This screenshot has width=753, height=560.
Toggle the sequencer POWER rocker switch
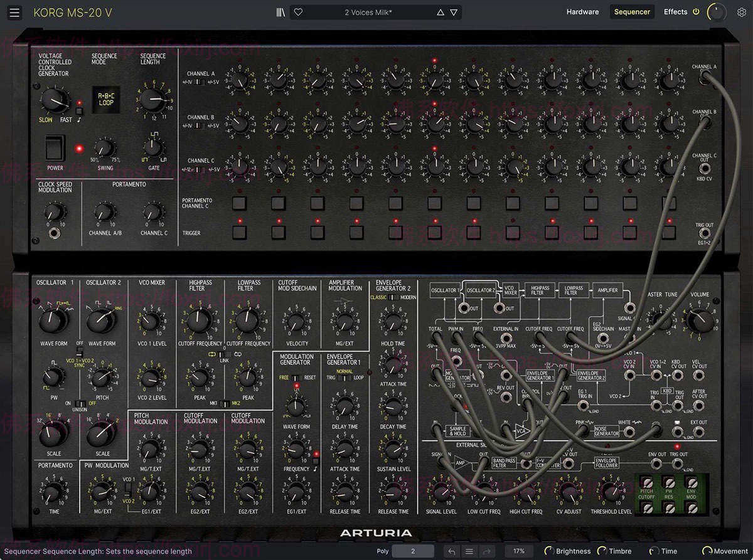(55, 148)
